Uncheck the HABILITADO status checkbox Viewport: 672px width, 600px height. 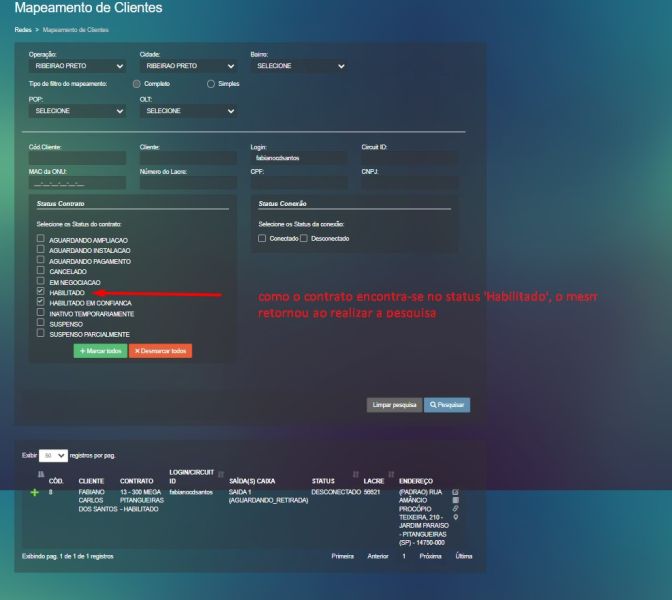click(40, 292)
